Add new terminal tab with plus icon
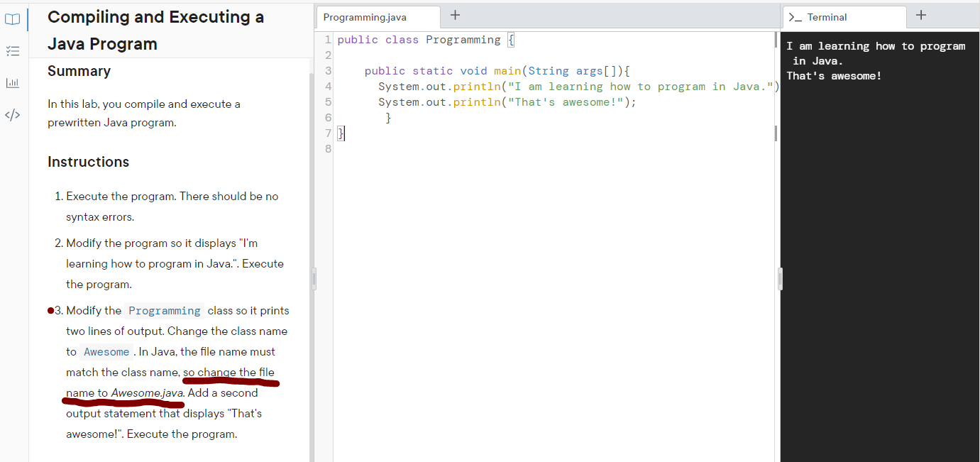This screenshot has width=980, height=462. point(921,15)
